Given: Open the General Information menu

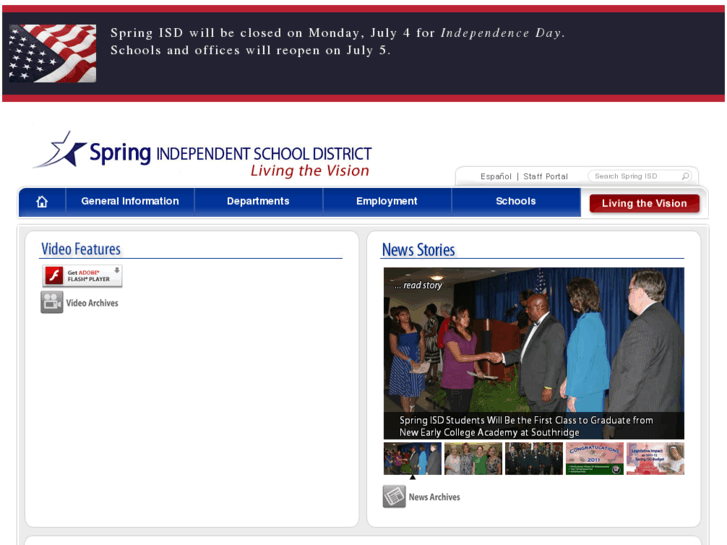Looking at the screenshot, I should coord(130,201).
